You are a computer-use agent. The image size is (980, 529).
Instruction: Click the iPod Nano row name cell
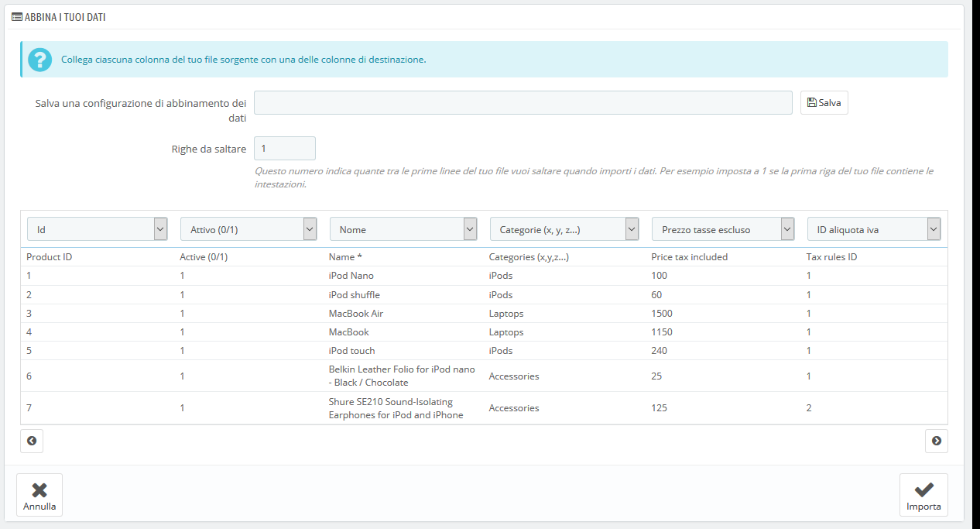point(351,276)
